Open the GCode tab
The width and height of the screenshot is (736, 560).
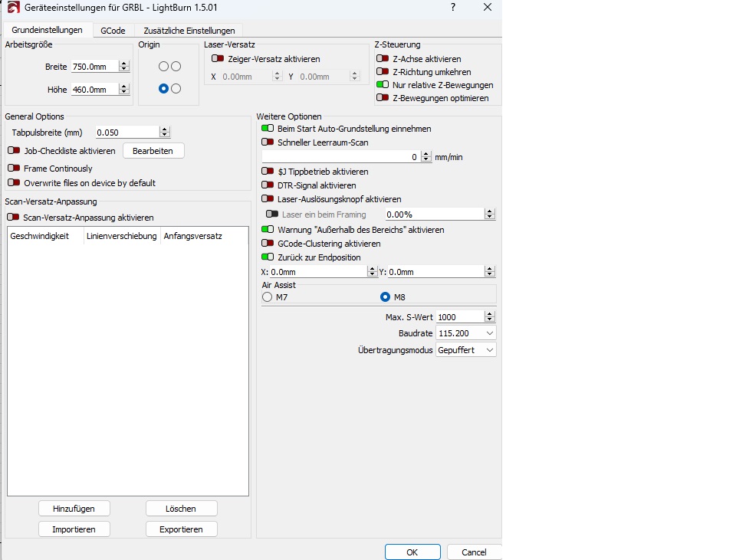(x=113, y=31)
